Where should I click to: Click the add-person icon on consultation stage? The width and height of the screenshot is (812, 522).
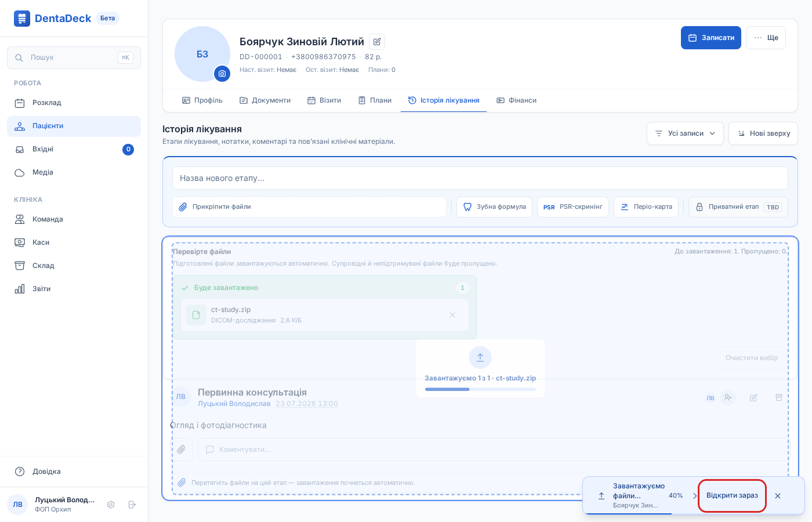coord(728,398)
